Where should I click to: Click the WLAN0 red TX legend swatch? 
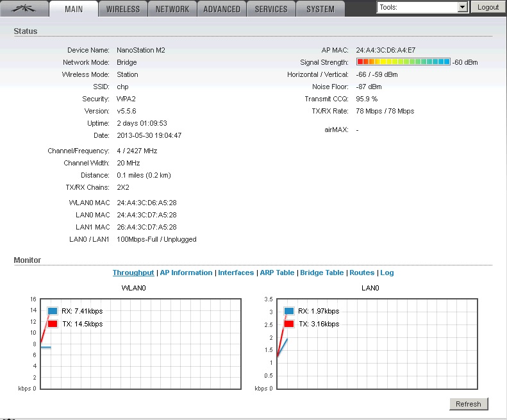pyautogui.click(x=53, y=324)
